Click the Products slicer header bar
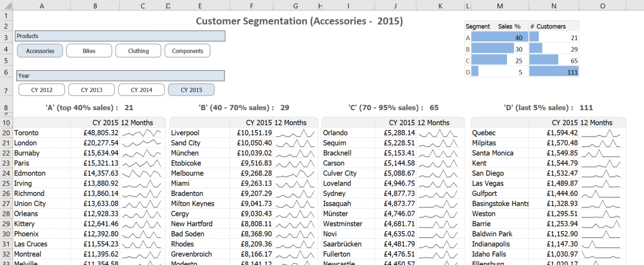644x265 pixels. pyautogui.click(x=120, y=36)
